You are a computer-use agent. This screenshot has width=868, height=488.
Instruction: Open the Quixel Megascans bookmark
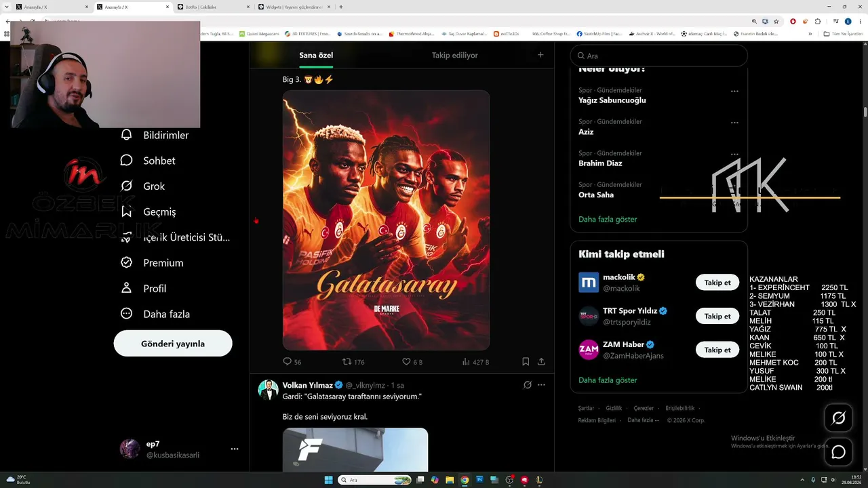click(260, 33)
